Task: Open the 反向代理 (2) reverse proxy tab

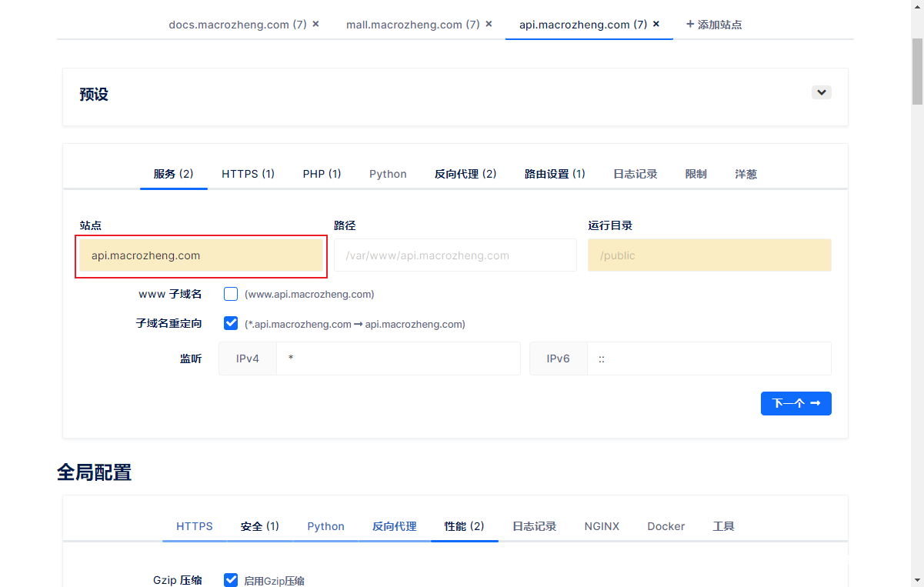Action: (465, 174)
